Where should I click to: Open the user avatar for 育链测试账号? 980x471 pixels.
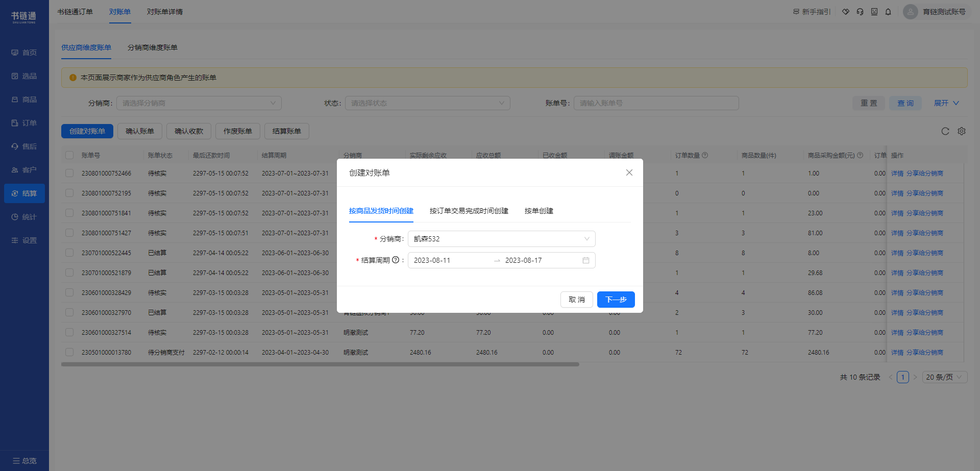(x=911, y=12)
